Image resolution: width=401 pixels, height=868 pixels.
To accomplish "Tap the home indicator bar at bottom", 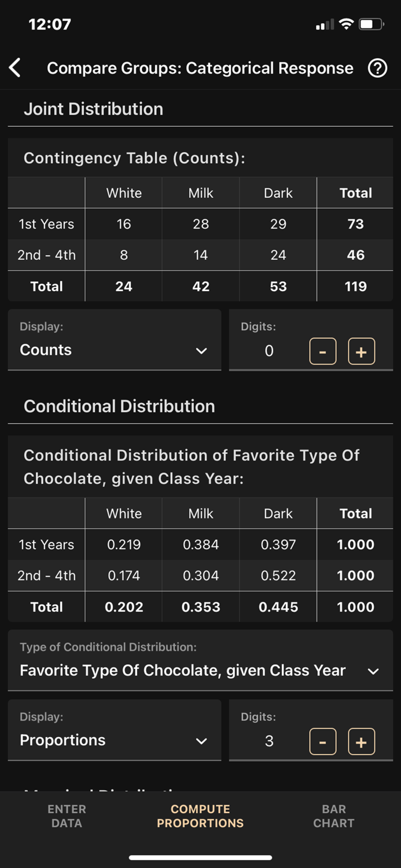I will point(200,858).
